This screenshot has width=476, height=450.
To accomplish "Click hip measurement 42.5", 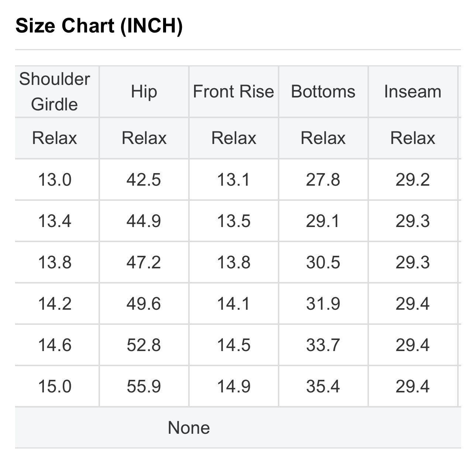I will point(144,180).
